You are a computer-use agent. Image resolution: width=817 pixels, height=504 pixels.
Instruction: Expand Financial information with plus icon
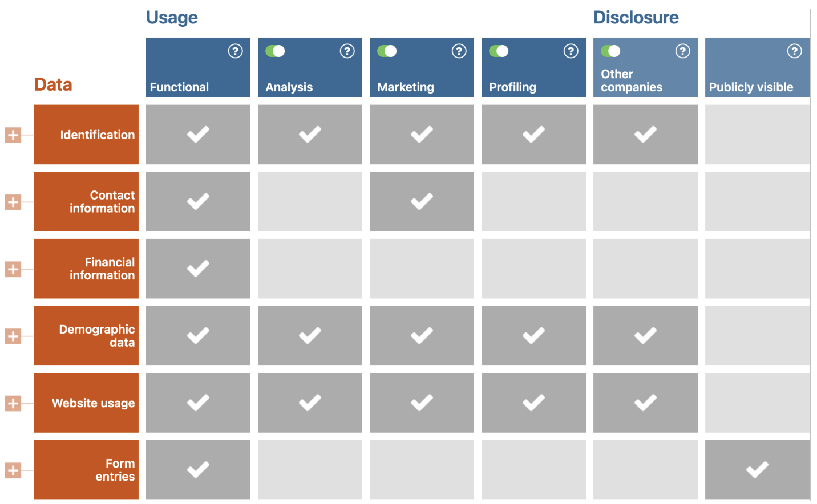tap(13, 269)
